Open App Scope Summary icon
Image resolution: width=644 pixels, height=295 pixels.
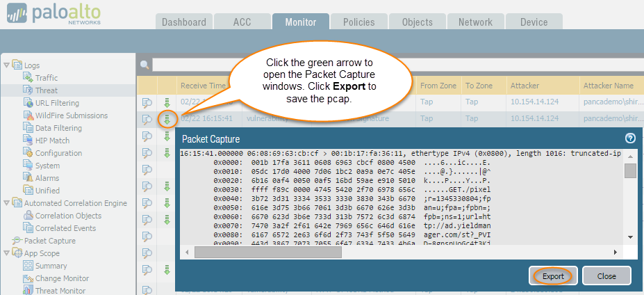tap(28, 266)
